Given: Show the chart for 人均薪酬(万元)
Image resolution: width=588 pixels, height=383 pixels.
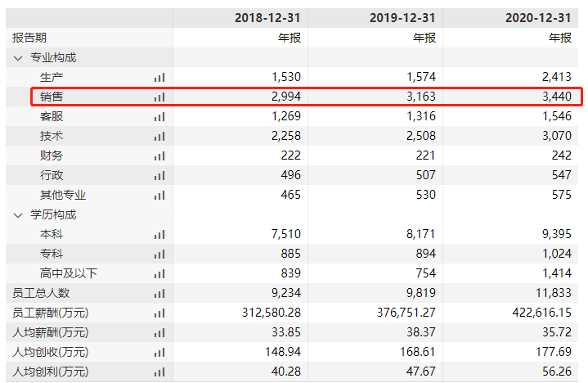Looking at the screenshot, I should click(x=159, y=332).
